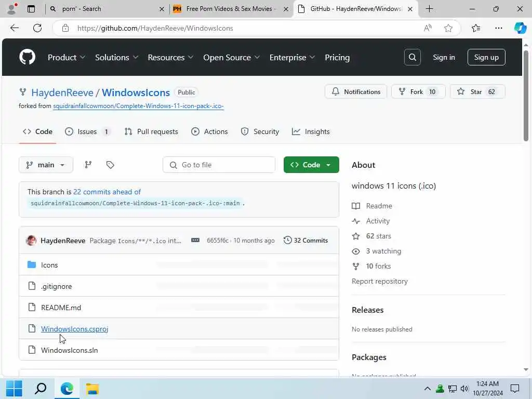Screen dimensions: 532x399
Task: Open the Windows Start menu
Action: (14, 389)
